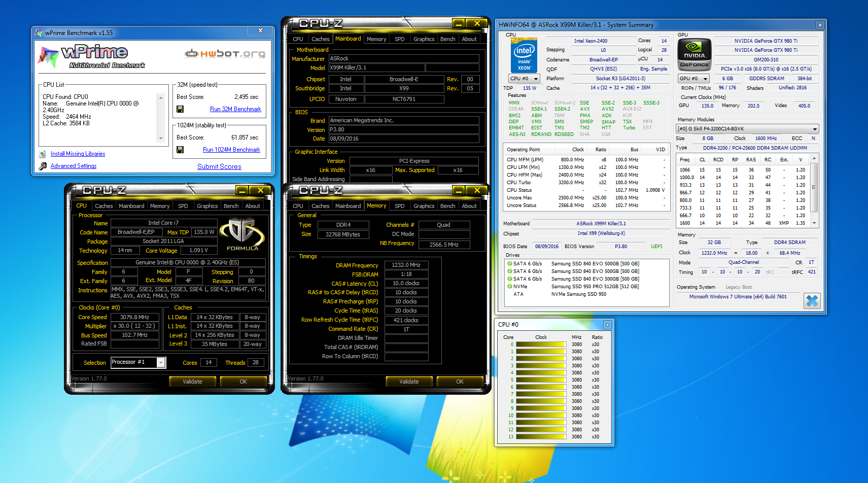Click the large blue X icon in HWiNFO64 summary
The width and height of the screenshot is (868, 483).
812,301
